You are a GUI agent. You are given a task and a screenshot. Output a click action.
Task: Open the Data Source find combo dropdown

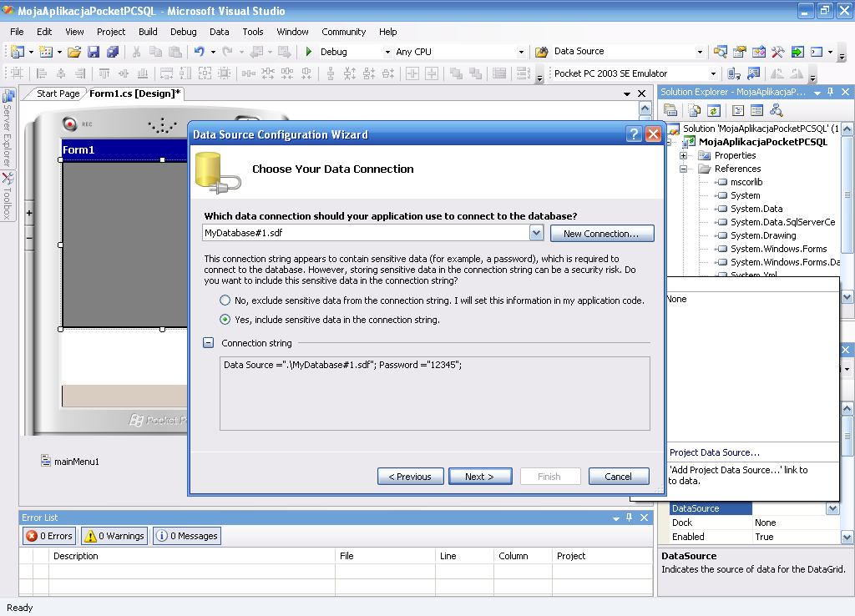click(700, 53)
